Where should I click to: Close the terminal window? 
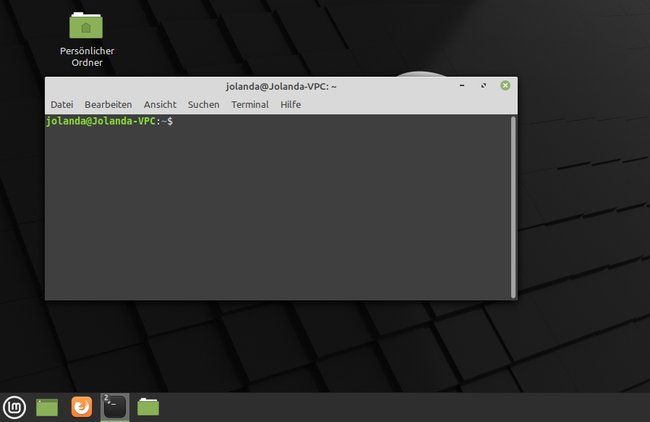(x=505, y=85)
